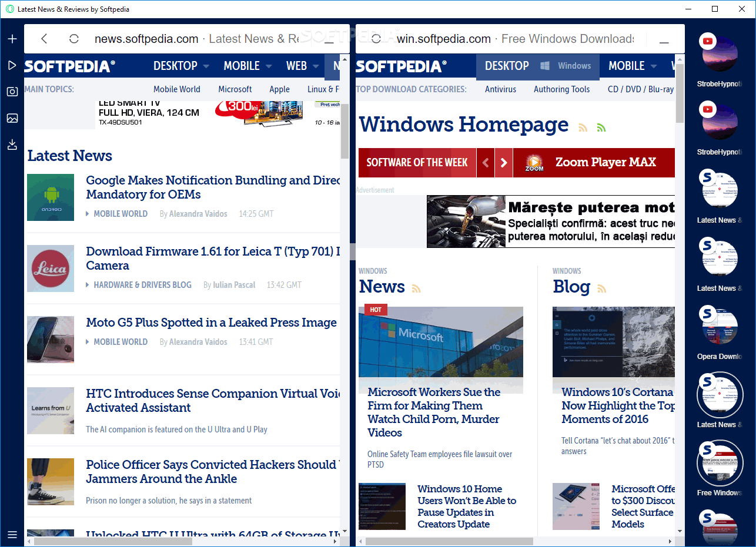Open a new tab with the plus icon
Image resolution: width=756 pixels, height=547 pixels.
point(12,39)
